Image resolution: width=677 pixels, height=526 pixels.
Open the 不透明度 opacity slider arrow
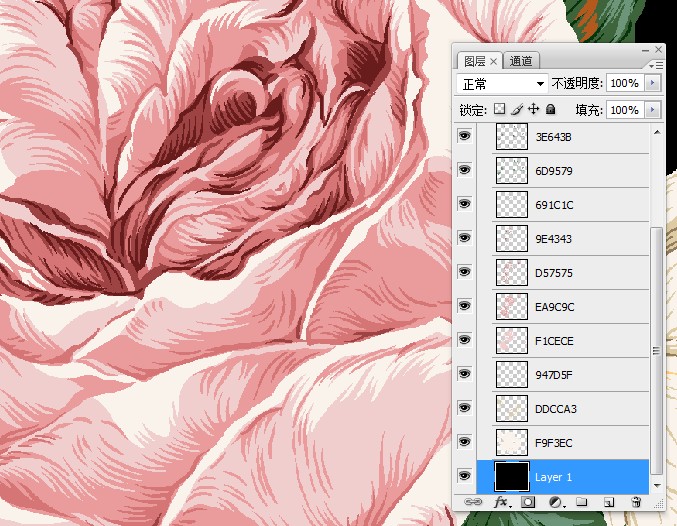[652, 82]
